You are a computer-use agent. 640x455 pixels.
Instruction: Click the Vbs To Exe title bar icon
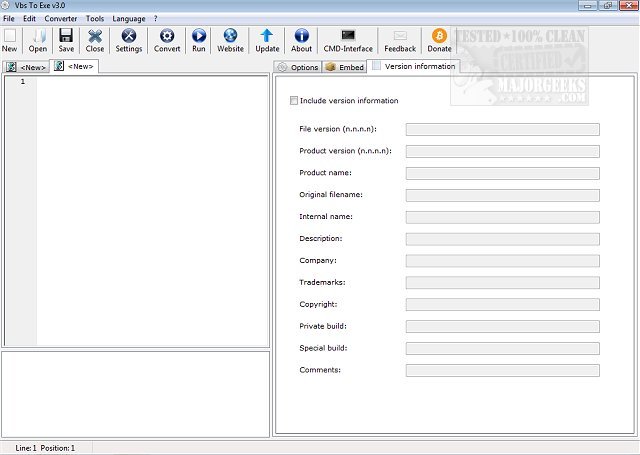click(5, 5)
